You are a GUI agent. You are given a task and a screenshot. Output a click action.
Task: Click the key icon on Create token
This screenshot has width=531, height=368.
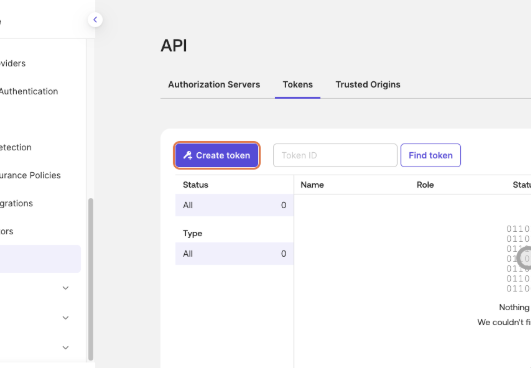pos(188,155)
